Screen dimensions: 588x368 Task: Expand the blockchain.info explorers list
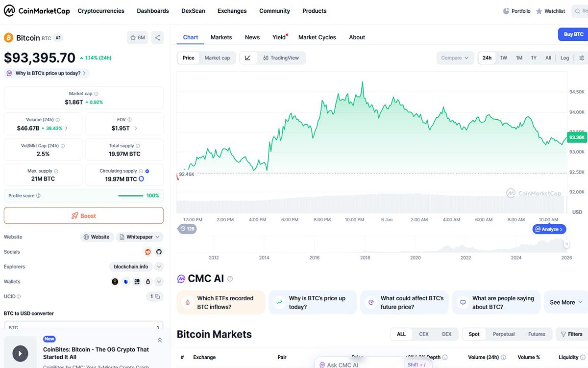pos(159,267)
